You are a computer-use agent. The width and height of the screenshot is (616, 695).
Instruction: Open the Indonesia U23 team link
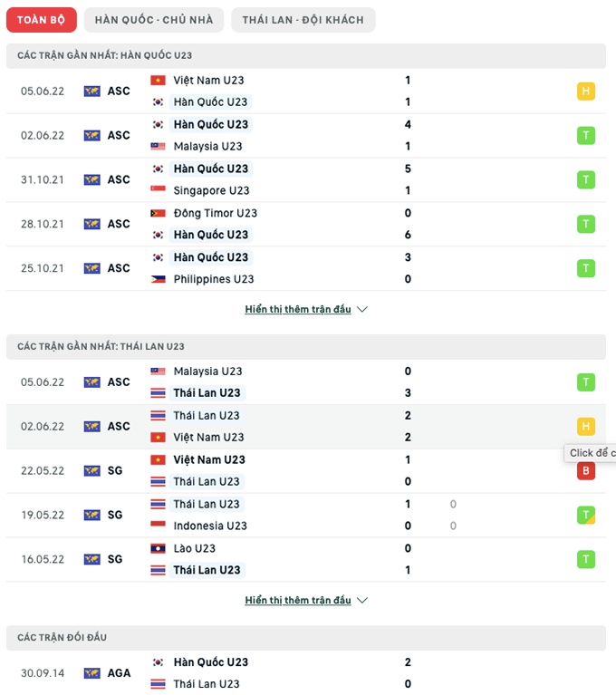[x=210, y=526]
